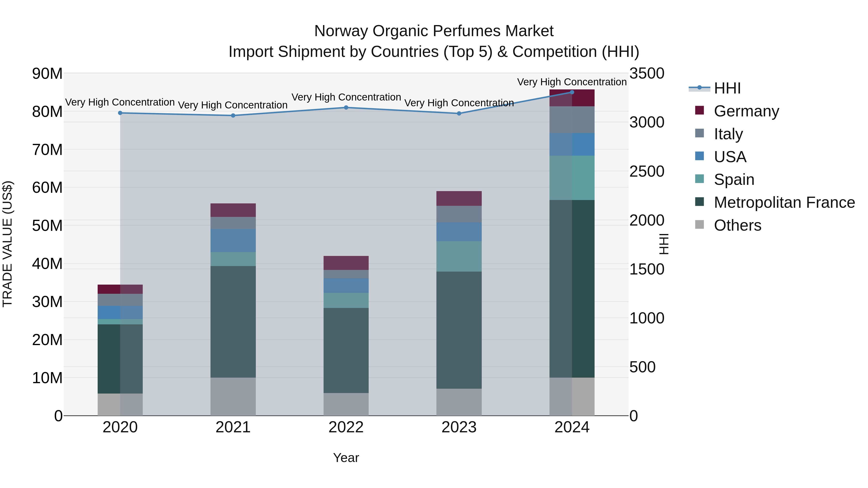Click the Spain teal legend swatch
Screen dimensions: 868x488
coord(699,179)
